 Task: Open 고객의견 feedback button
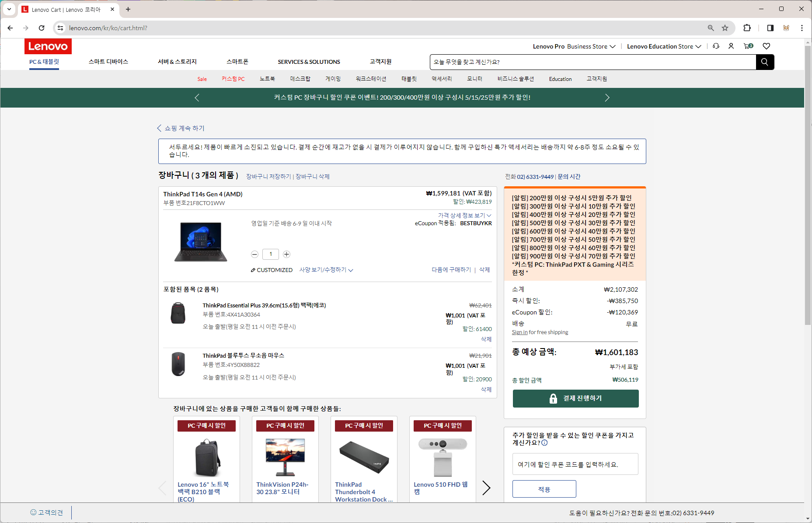46,513
